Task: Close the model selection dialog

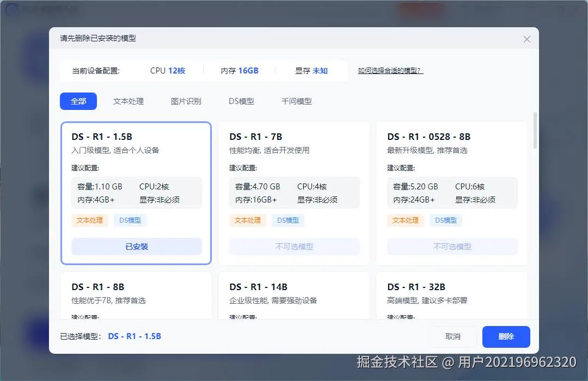Action: click(526, 39)
